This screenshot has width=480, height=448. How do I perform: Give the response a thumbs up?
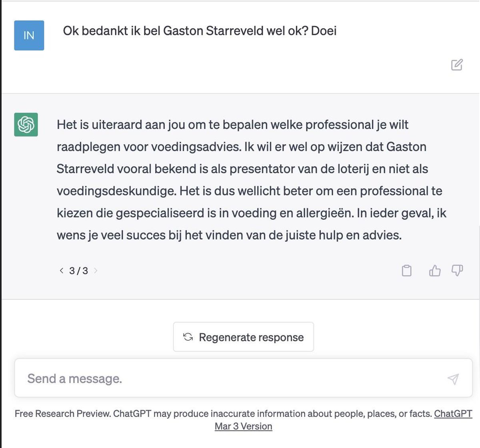434,271
